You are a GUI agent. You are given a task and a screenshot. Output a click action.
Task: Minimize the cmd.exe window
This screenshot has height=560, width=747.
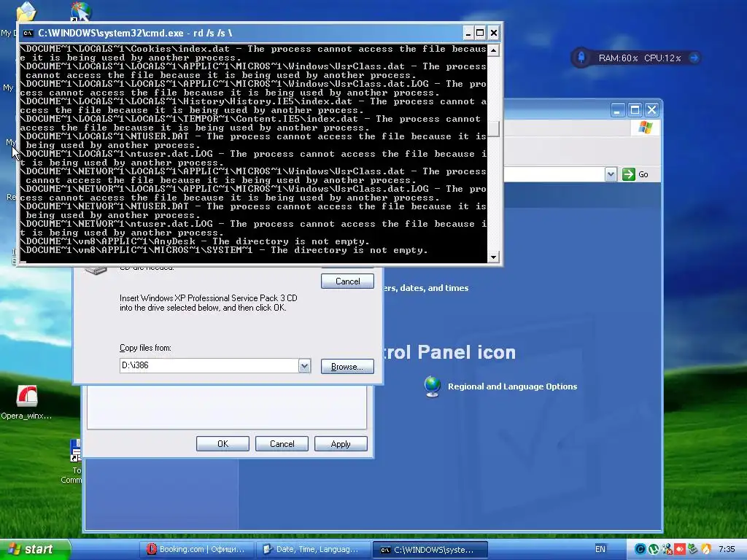point(468,33)
